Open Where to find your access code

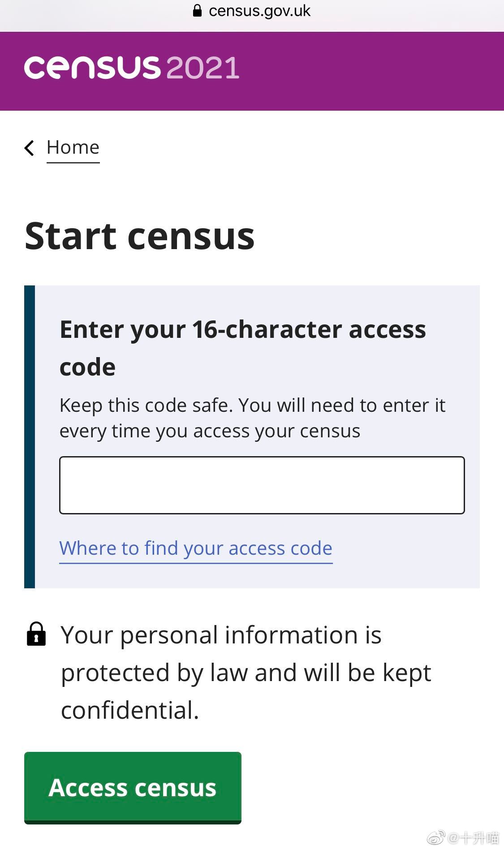(196, 548)
